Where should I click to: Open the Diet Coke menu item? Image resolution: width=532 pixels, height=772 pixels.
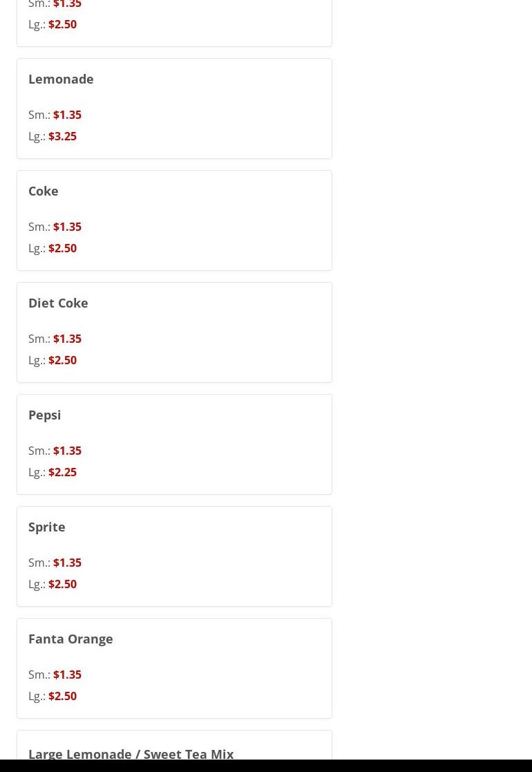click(58, 303)
